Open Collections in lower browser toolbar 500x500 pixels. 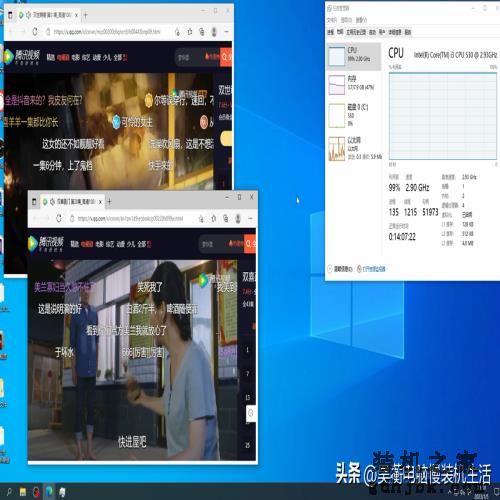click(x=226, y=219)
